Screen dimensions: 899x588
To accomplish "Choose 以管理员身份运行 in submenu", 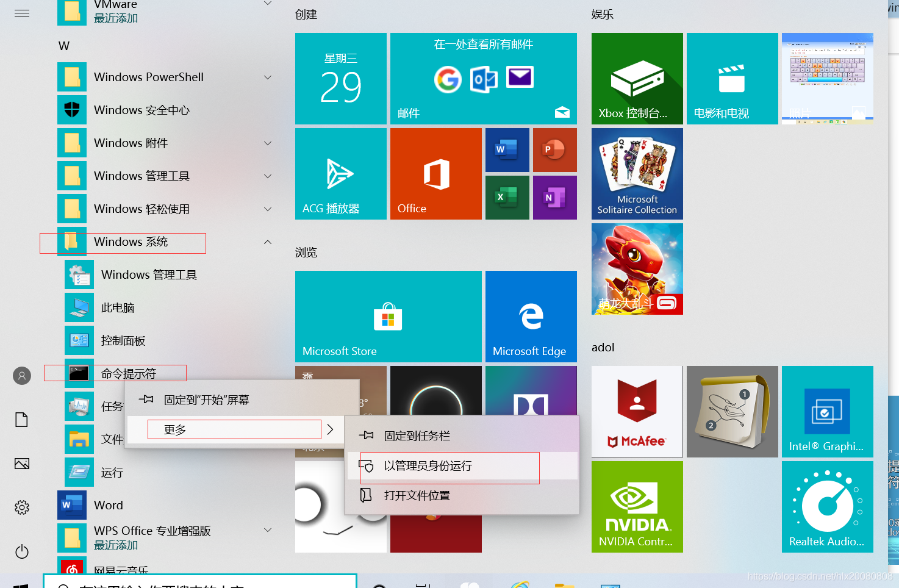I will pyautogui.click(x=462, y=466).
